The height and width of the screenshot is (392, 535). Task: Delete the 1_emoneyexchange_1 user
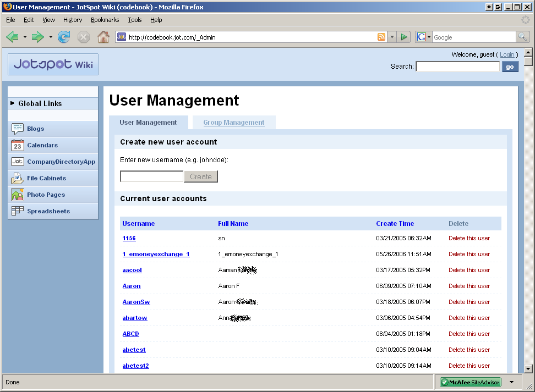[469, 255]
